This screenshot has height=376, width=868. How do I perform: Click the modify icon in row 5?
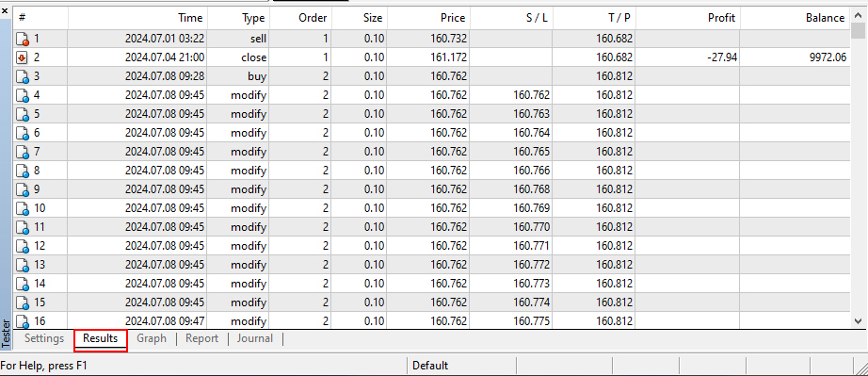point(23,114)
